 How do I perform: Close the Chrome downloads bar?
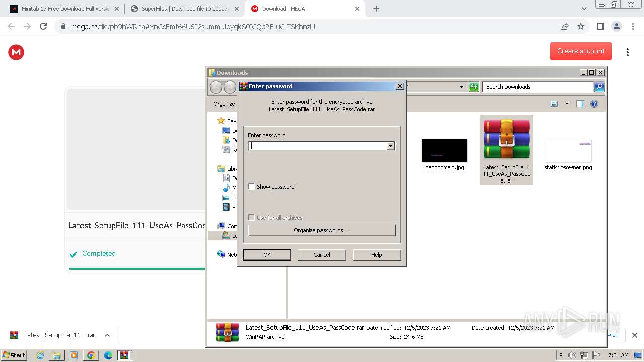tap(634, 335)
